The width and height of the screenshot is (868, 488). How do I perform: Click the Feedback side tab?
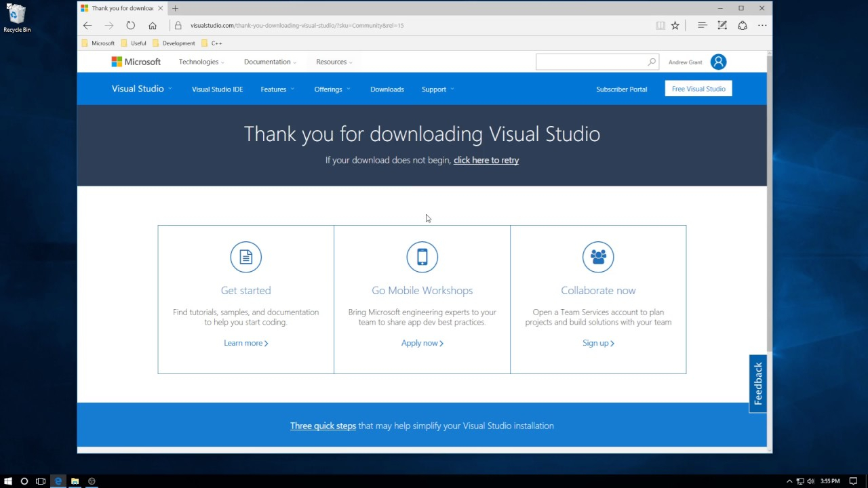coord(758,384)
